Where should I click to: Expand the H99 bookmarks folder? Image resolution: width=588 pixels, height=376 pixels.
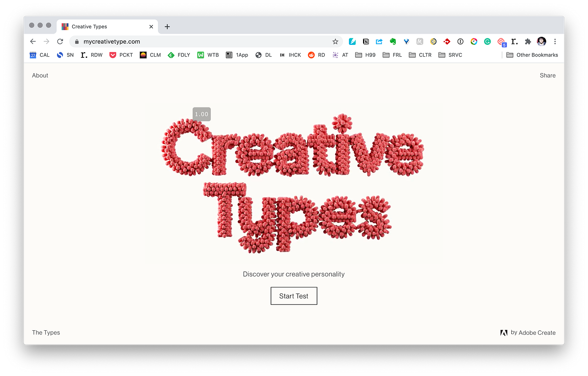click(365, 55)
